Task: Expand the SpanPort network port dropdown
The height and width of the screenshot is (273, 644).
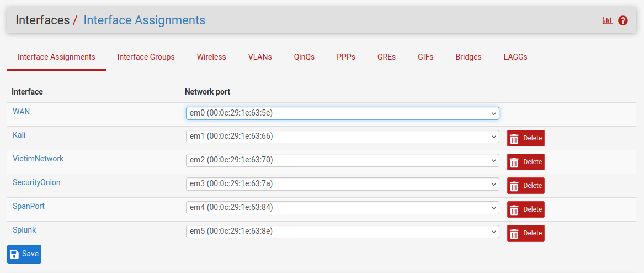Action: pyautogui.click(x=342, y=207)
